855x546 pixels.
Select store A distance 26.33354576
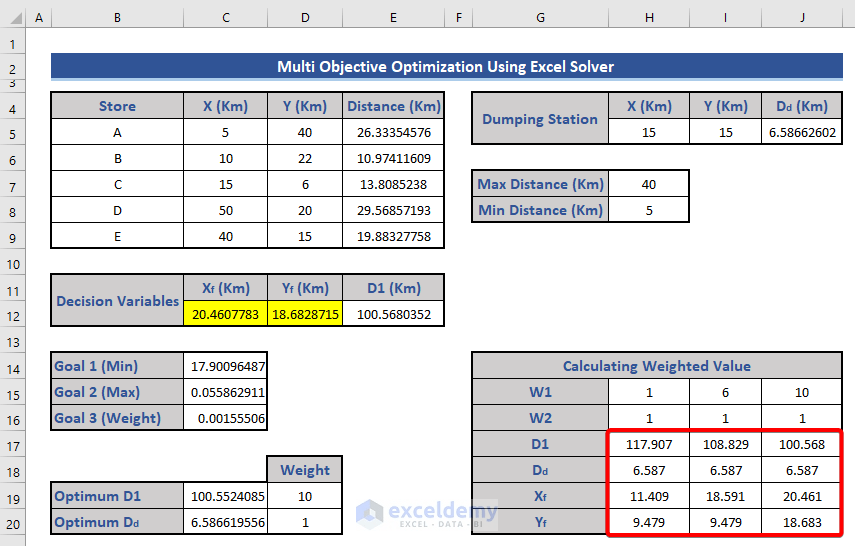point(394,133)
